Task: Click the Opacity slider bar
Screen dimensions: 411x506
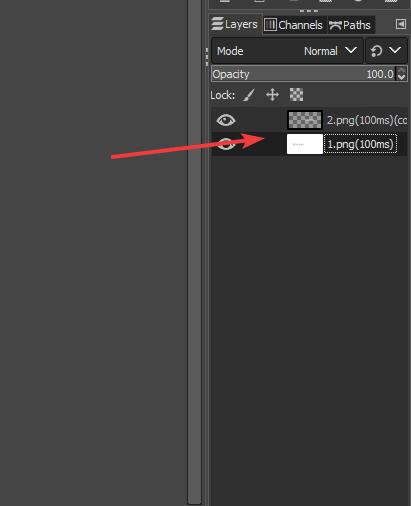Action: click(x=303, y=74)
